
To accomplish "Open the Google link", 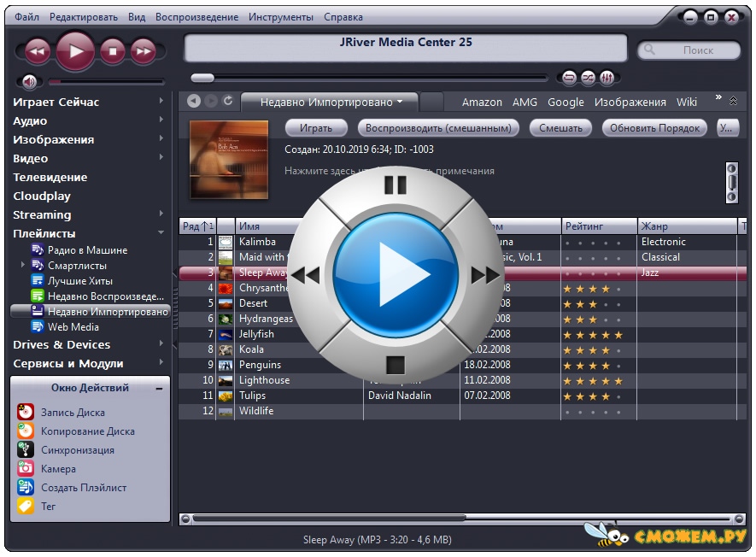I will coord(566,103).
